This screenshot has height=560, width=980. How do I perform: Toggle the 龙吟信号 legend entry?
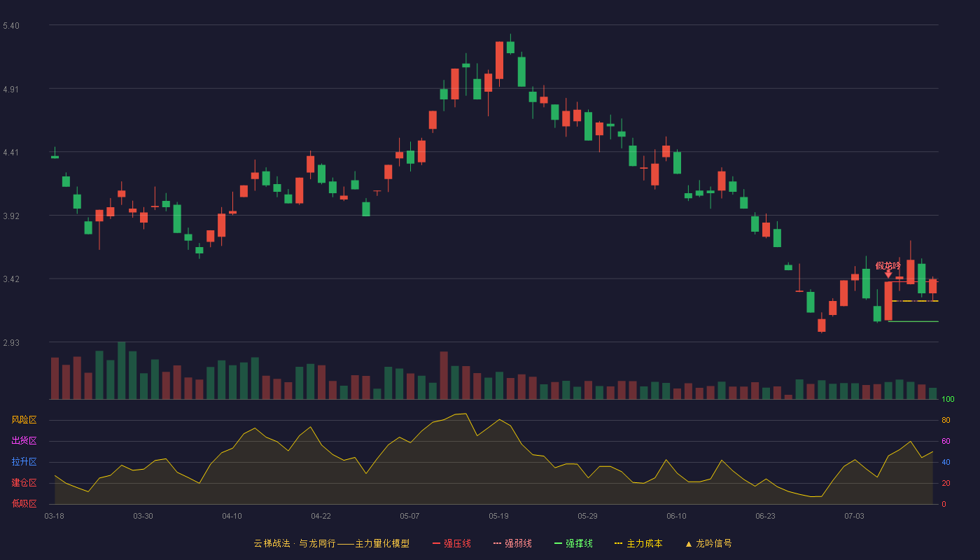coord(708,543)
